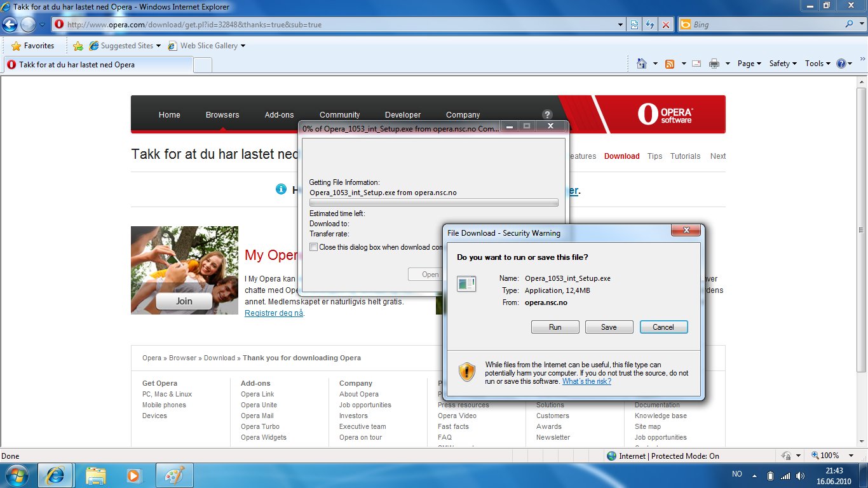Open Add-ons in Opera navigation

point(279,115)
